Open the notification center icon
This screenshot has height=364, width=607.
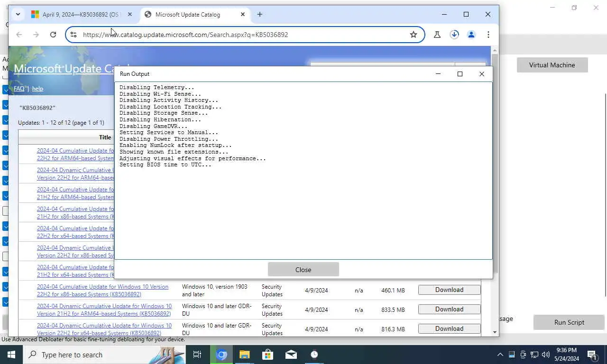tap(593, 355)
